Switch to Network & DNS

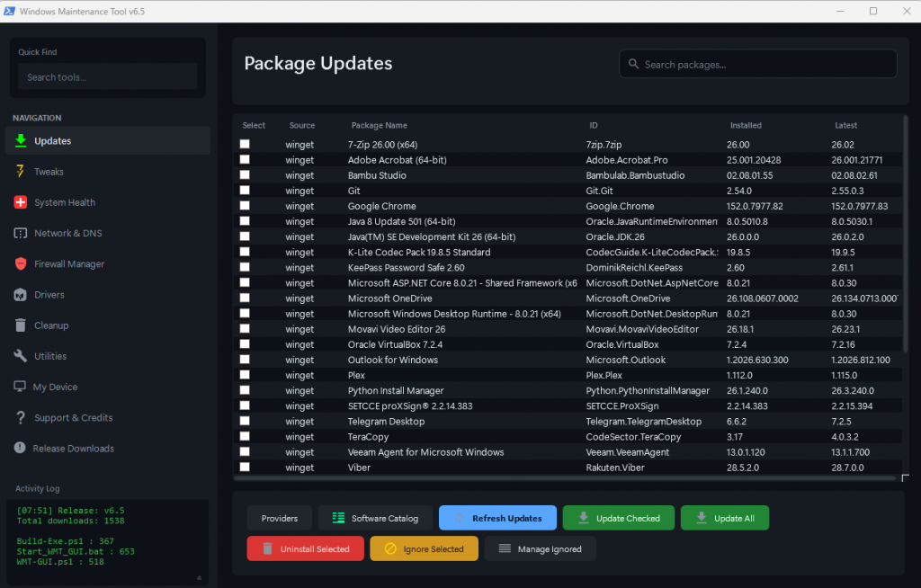[x=108, y=233]
